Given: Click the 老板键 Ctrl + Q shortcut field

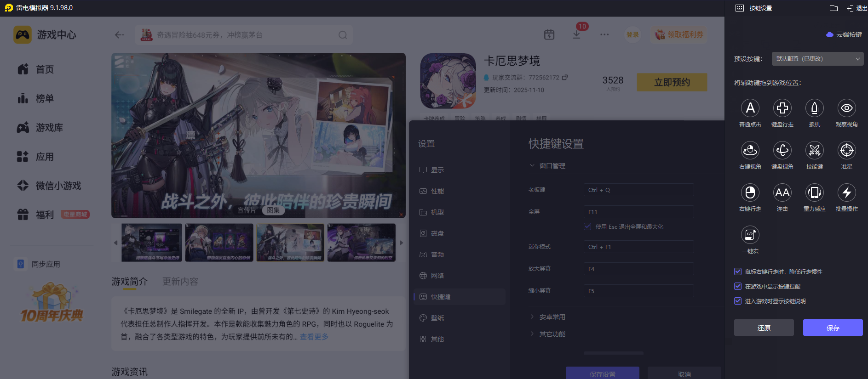Looking at the screenshot, I should click(x=638, y=190).
